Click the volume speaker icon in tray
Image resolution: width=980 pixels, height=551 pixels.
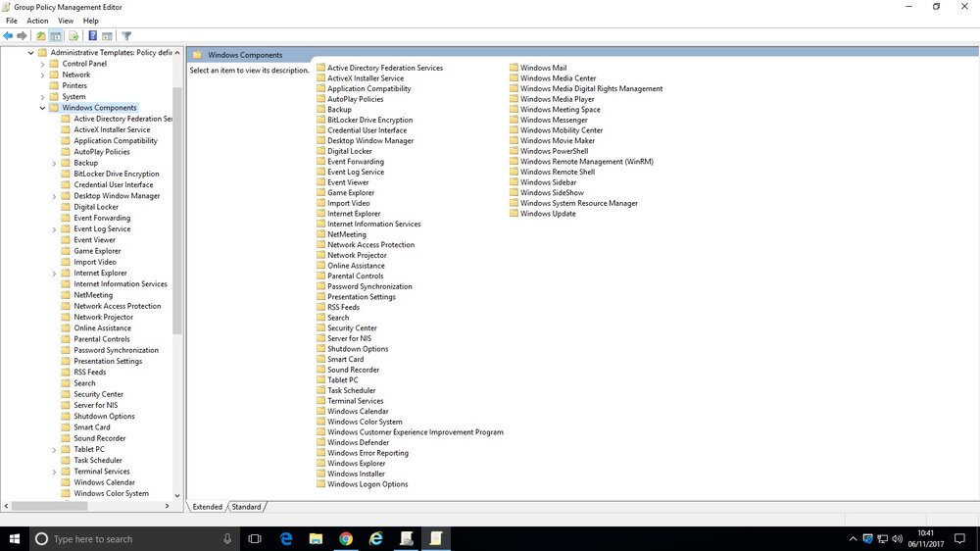(898, 538)
